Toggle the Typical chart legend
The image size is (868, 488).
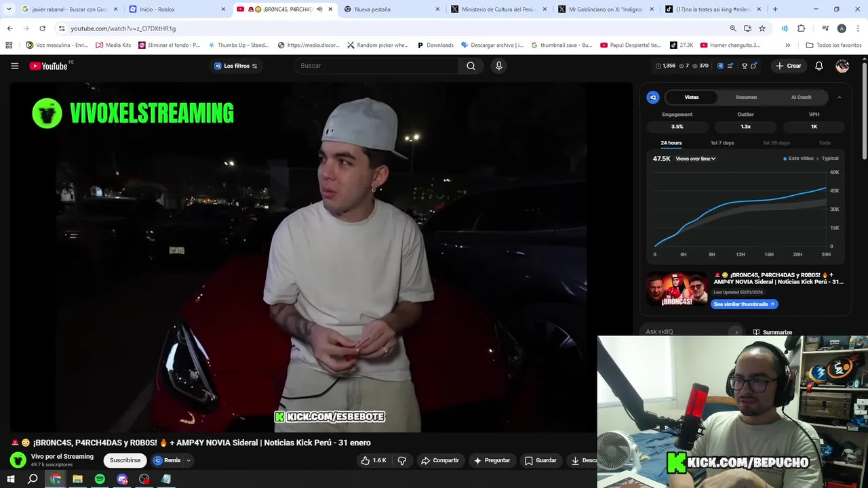point(828,159)
